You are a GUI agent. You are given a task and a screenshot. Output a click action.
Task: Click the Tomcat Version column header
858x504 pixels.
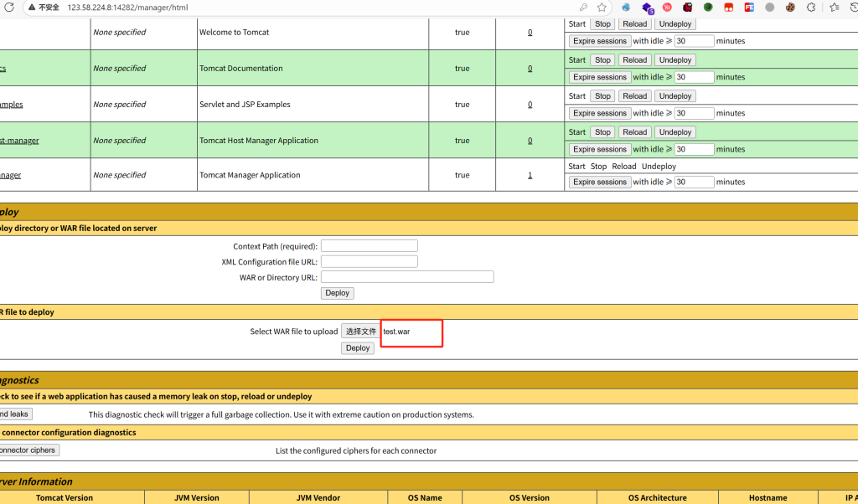[65, 498]
